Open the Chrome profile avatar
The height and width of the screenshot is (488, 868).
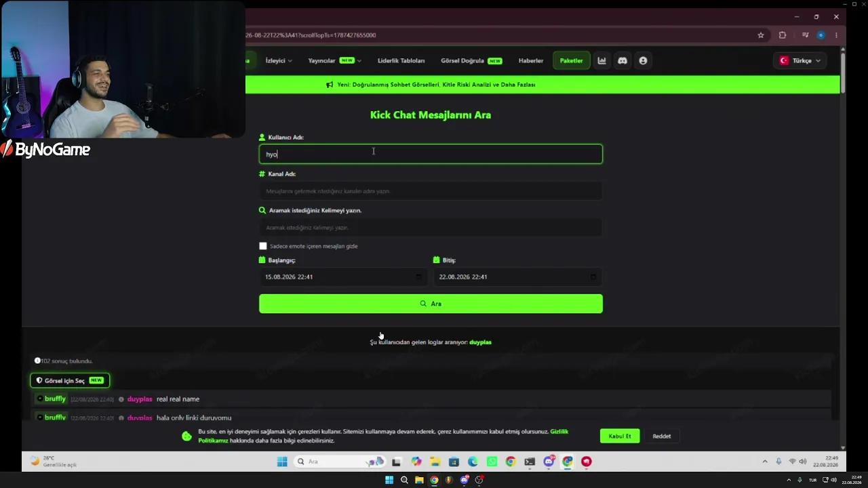(x=821, y=35)
